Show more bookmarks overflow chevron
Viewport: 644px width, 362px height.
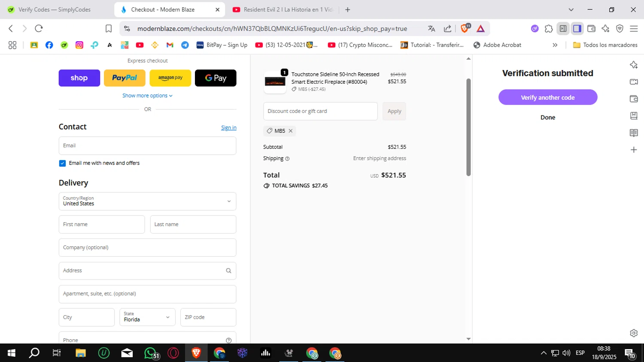(x=555, y=45)
